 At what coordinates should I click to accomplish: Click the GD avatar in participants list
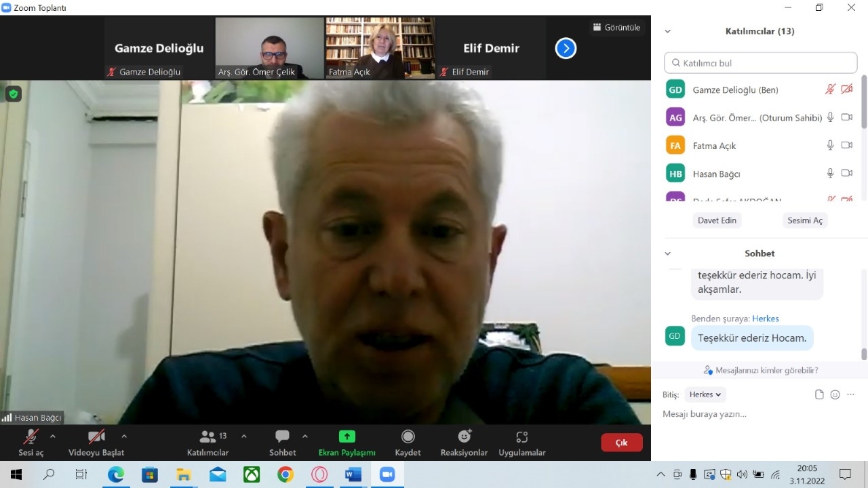coord(675,89)
